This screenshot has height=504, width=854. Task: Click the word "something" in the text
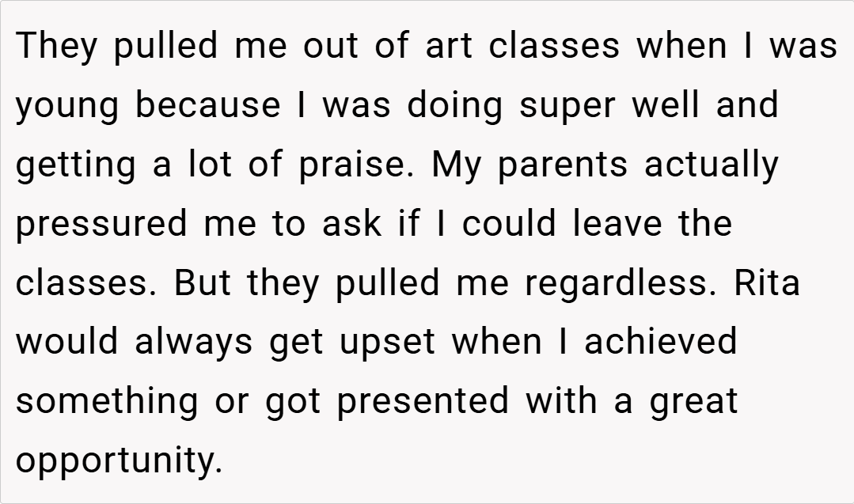(x=107, y=401)
